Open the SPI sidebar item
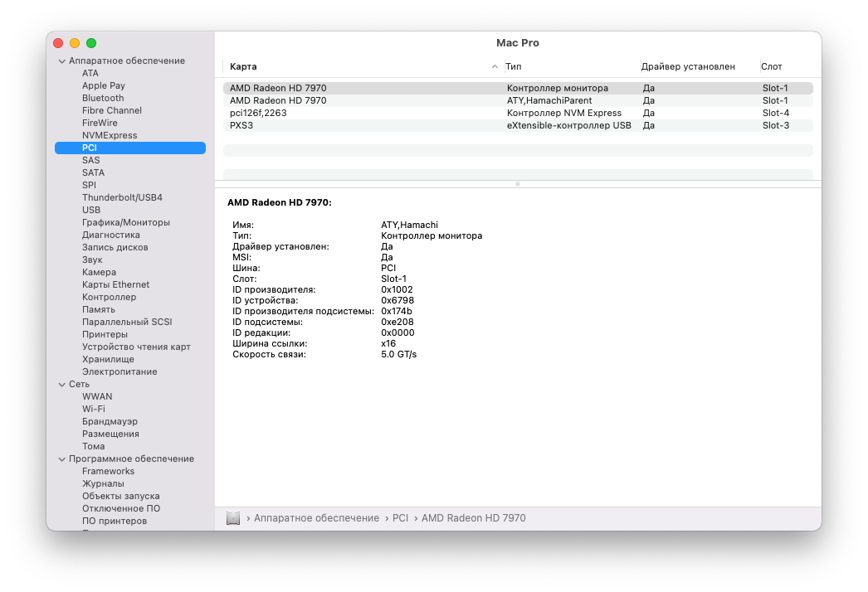This screenshot has width=868, height=592. pos(89,186)
